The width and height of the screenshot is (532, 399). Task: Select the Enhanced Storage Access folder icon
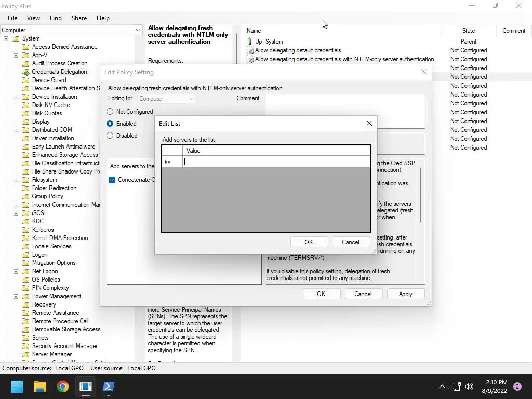(x=25, y=155)
